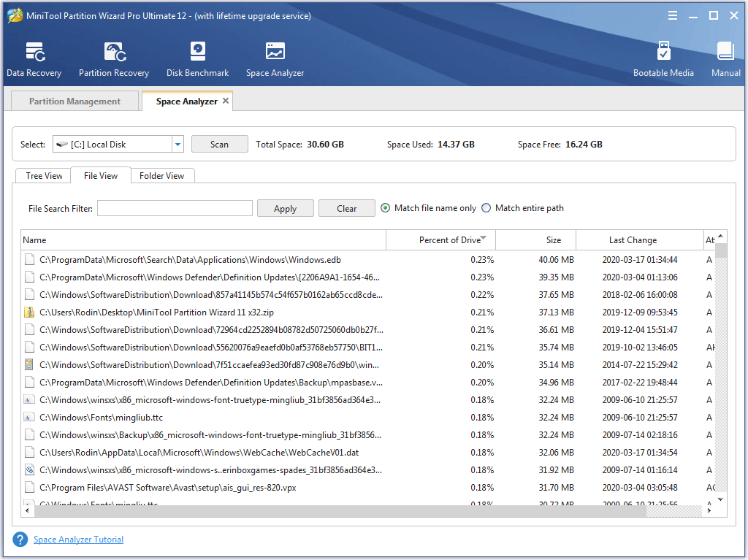Click the help question mark icon
The image size is (748, 560).
[x=20, y=540]
